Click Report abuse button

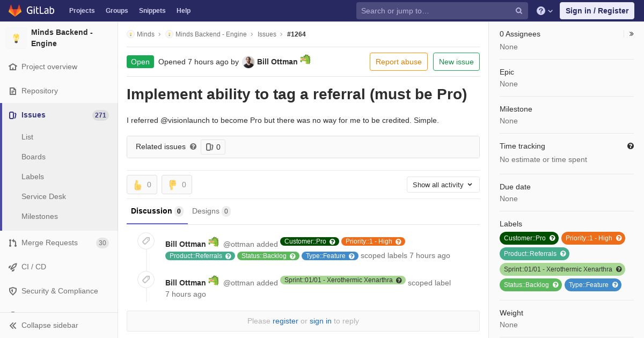[x=399, y=62]
